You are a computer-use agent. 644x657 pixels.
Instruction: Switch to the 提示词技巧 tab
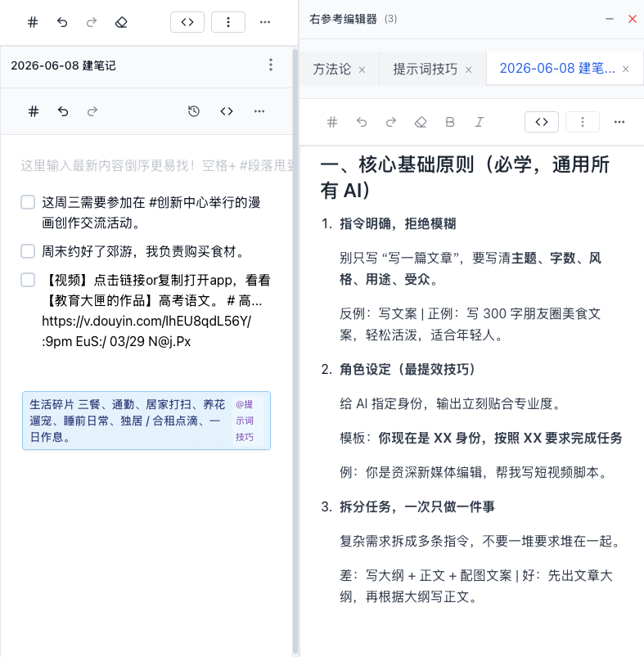[x=426, y=69]
